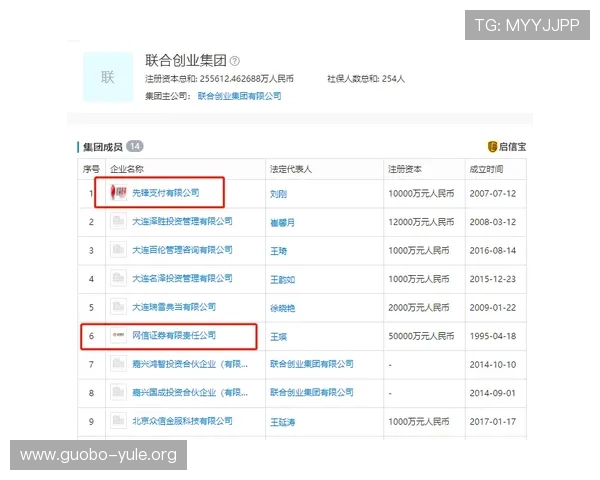Click the placeholder logo in row 3
Image resolution: width=600 pixels, height=480 pixels.
[118, 250]
